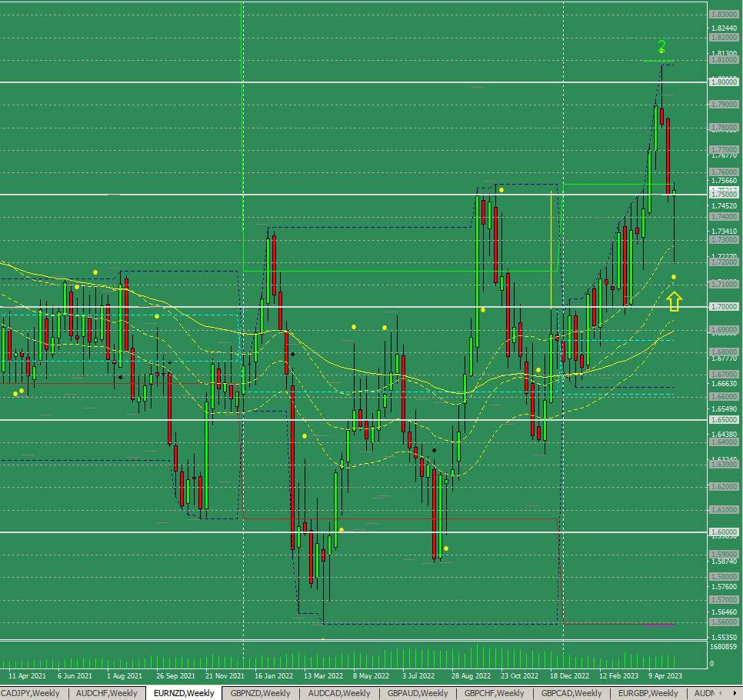Click the 1.62000 price level label
The width and height of the screenshot is (743, 700).
(x=724, y=487)
